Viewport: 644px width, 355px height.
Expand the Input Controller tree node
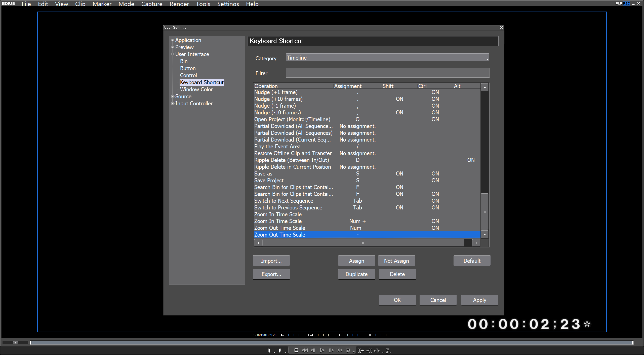point(173,104)
